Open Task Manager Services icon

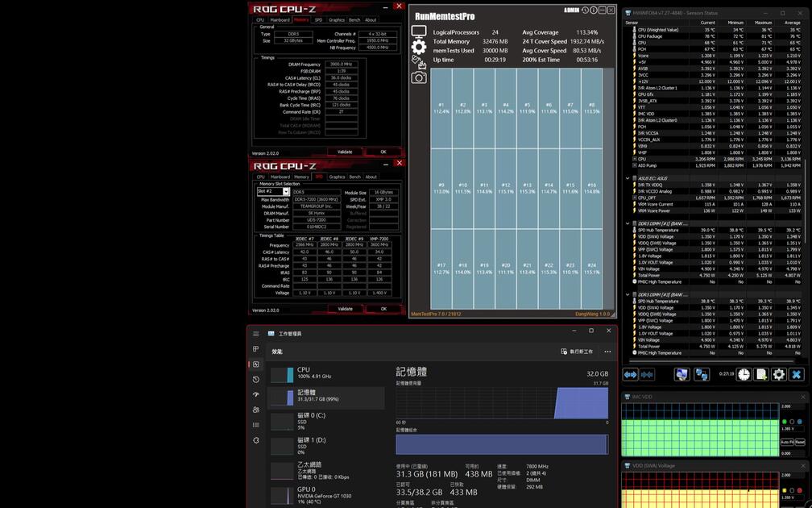pos(256,440)
